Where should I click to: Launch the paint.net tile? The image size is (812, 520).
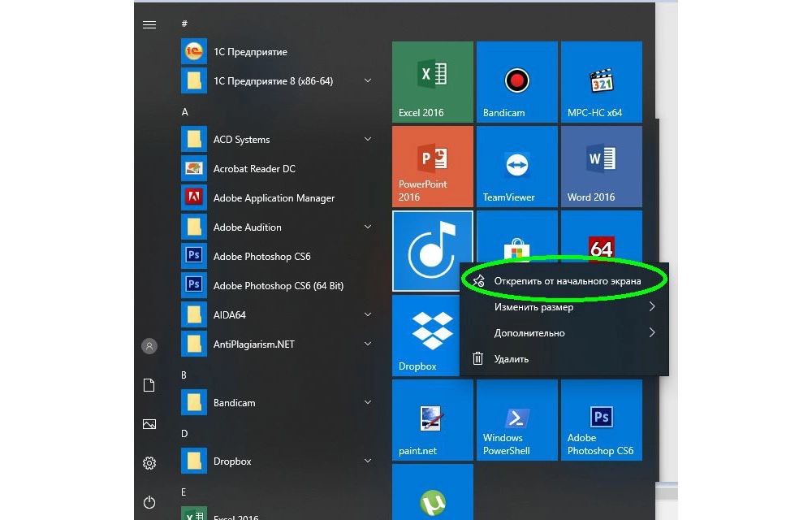click(433, 419)
